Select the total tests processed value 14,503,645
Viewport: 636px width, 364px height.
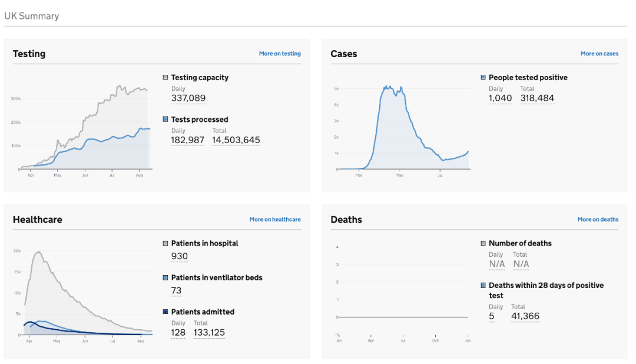236,140
